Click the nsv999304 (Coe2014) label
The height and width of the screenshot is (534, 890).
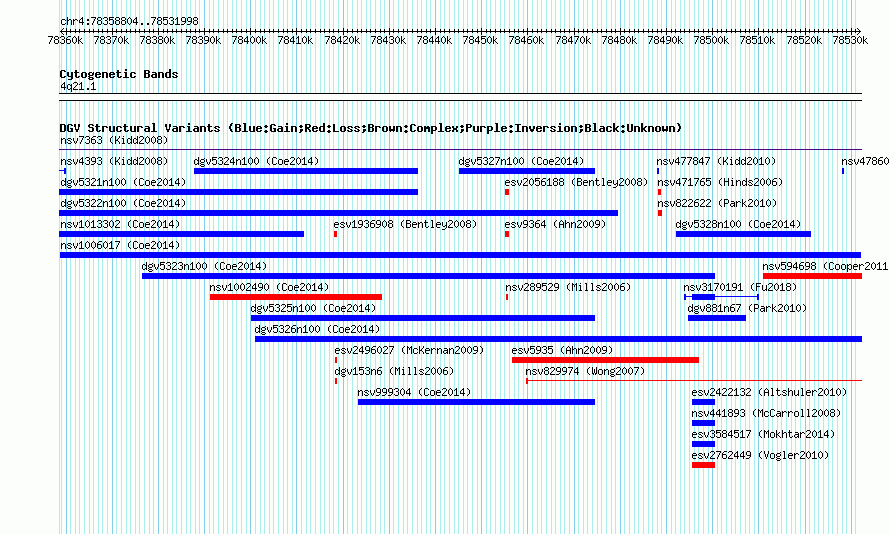point(414,392)
